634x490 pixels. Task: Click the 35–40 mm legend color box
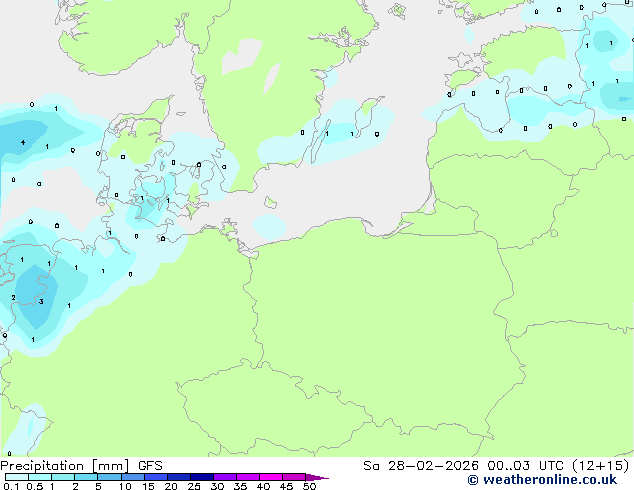[x=248, y=477]
